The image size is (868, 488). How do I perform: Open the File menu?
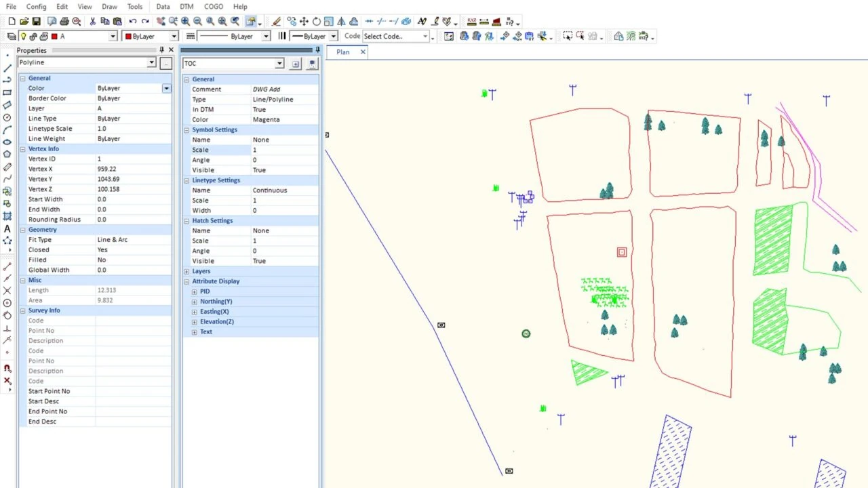pyautogui.click(x=11, y=7)
